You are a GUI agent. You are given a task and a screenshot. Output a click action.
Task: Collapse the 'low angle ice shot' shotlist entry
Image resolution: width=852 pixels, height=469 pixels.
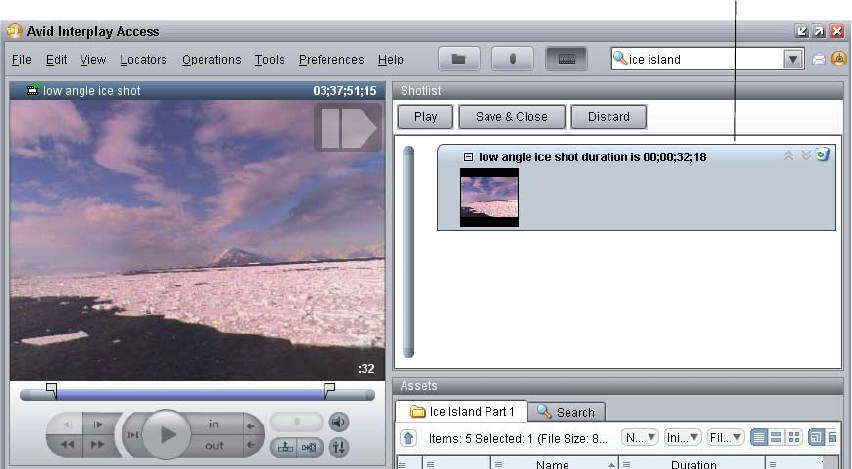(468, 157)
